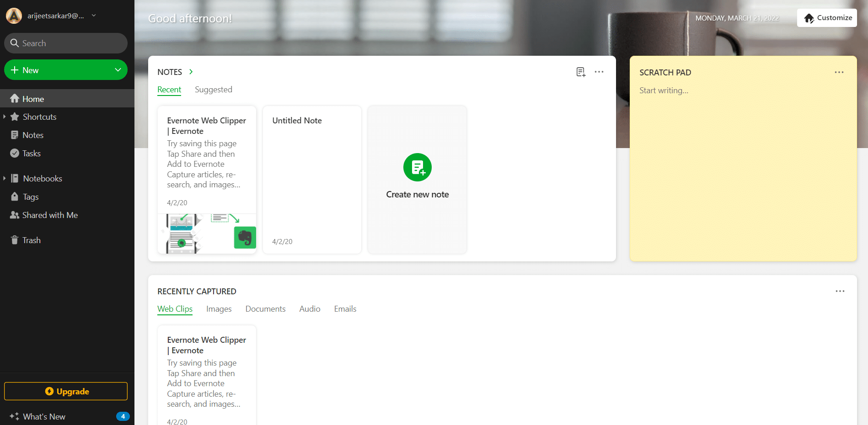Click the Notebooks book icon
The image size is (868, 425).
(x=15, y=178)
